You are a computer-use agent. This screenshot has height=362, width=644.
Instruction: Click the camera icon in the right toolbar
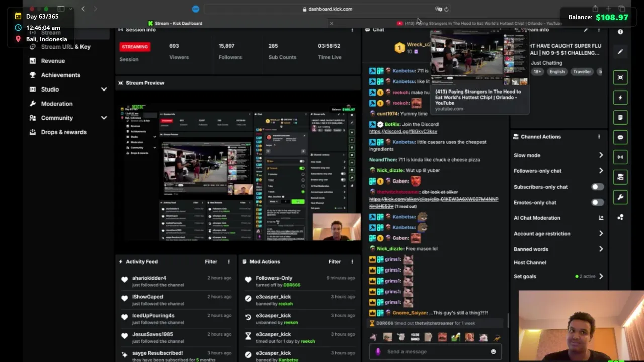click(x=620, y=177)
